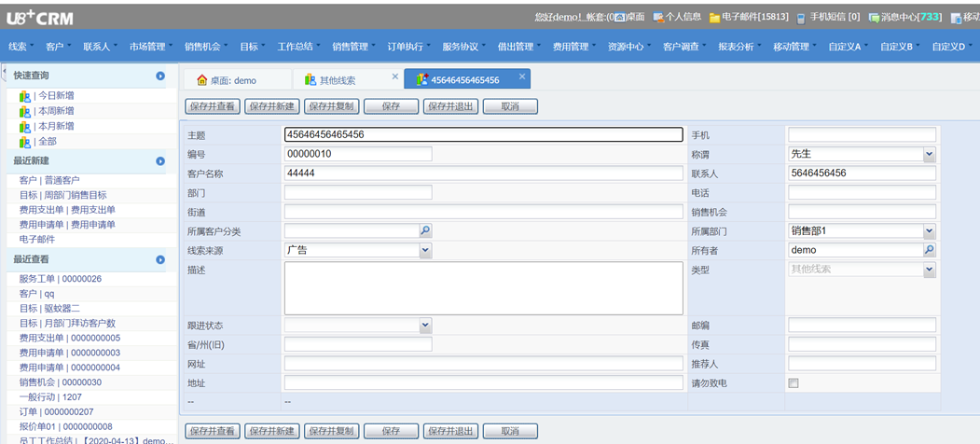Open 目标 | 周部门销售目标 link
This screenshot has width=980, height=444.
(x=63, y=195)
